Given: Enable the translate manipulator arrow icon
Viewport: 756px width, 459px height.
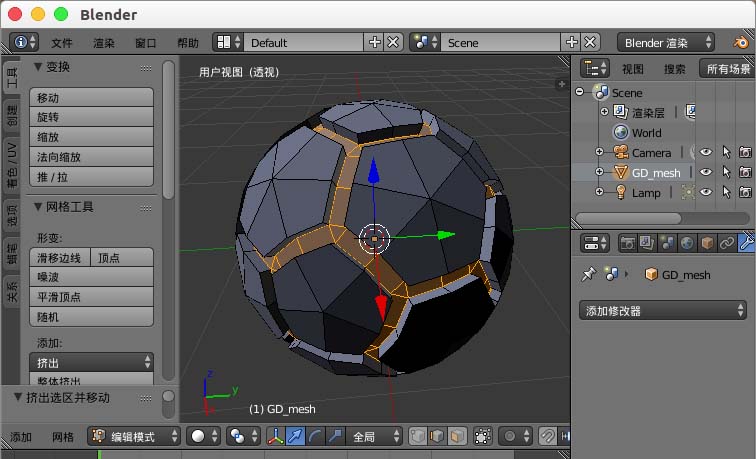Looking at the screenshot, I should [295, 436].
